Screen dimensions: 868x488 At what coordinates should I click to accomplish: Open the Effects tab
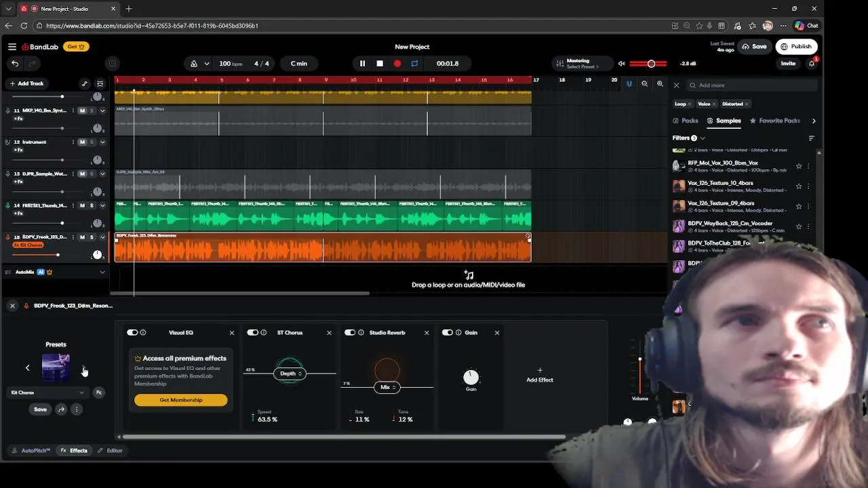point(74,451)
